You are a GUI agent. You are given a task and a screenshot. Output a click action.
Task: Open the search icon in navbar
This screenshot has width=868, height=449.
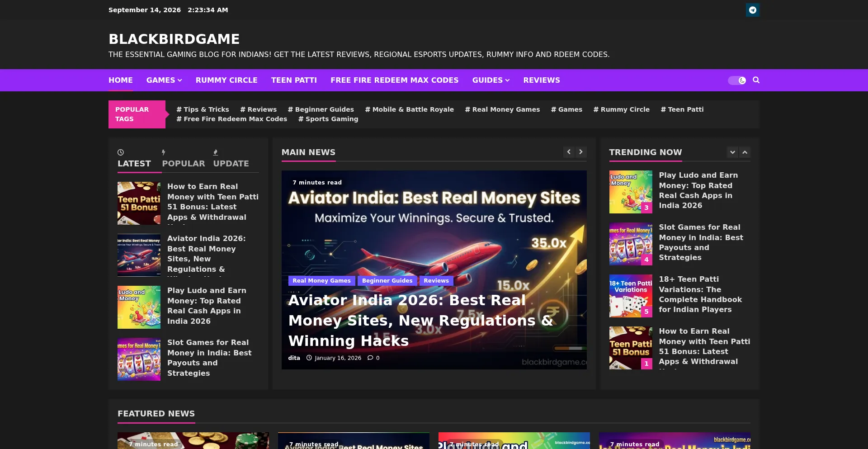(756, 80)
